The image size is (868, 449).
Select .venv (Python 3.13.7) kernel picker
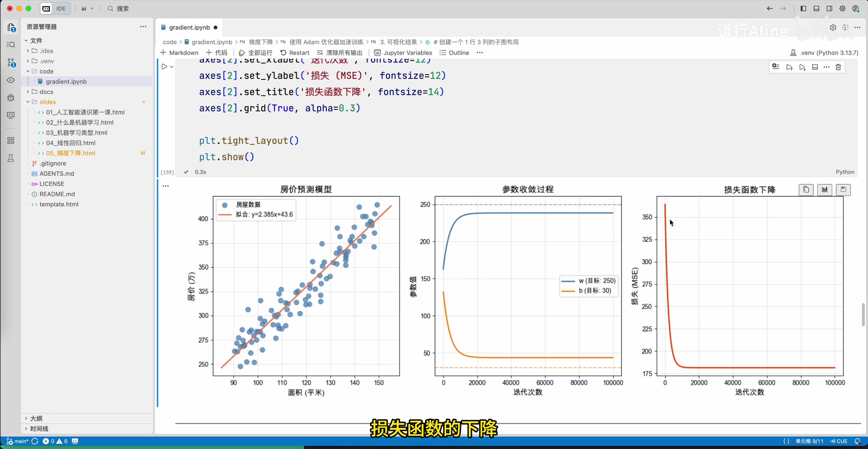point(824,53)
